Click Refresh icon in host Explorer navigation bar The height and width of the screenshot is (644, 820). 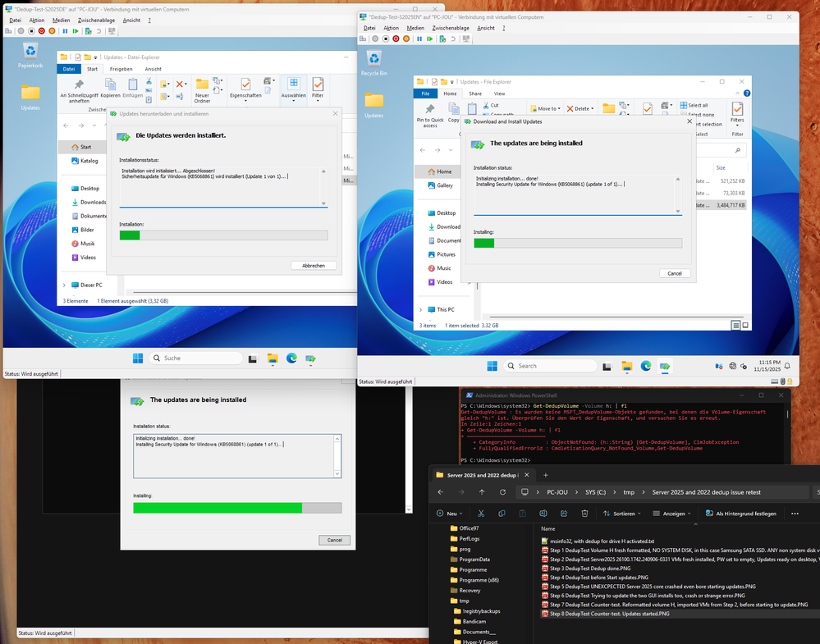click(x=502, y=492)
